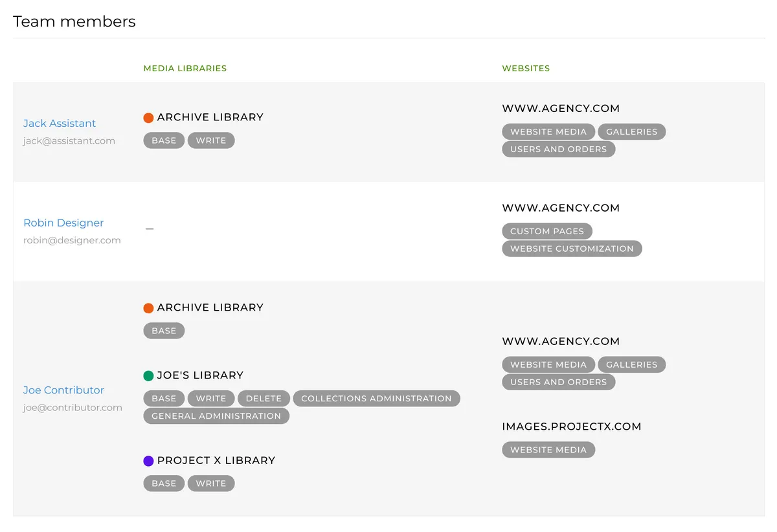Image resolution: width=777 pixels, height=532 pixels.
Task: Open Jack Assistant's member profile
Action: 60,124
